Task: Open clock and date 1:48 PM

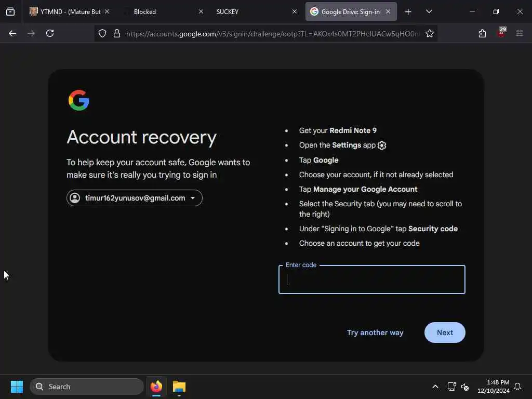Action: (494, 387)
